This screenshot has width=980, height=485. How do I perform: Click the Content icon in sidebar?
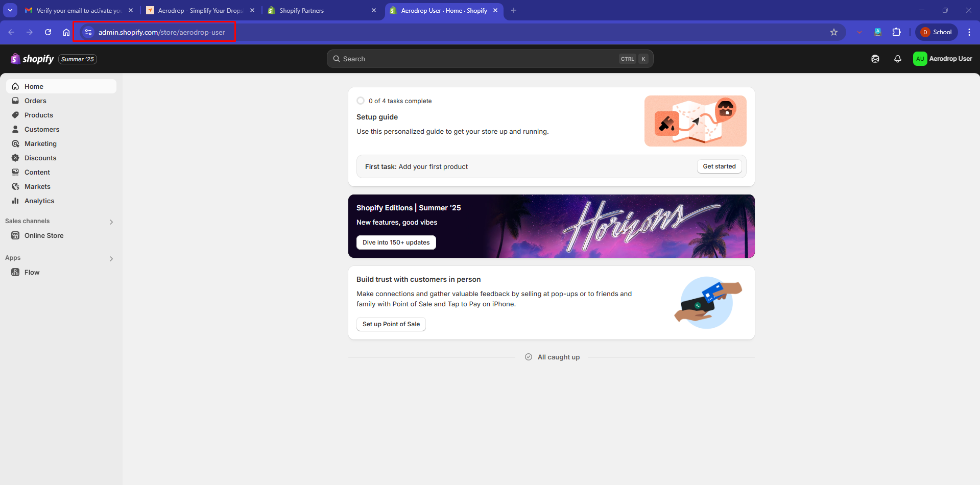tap(15, 172)
